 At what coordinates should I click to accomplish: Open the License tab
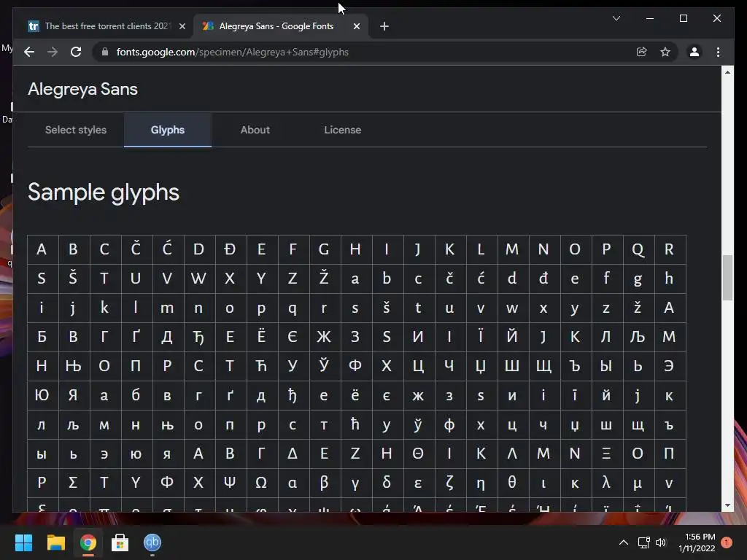[x=343, y=130]
